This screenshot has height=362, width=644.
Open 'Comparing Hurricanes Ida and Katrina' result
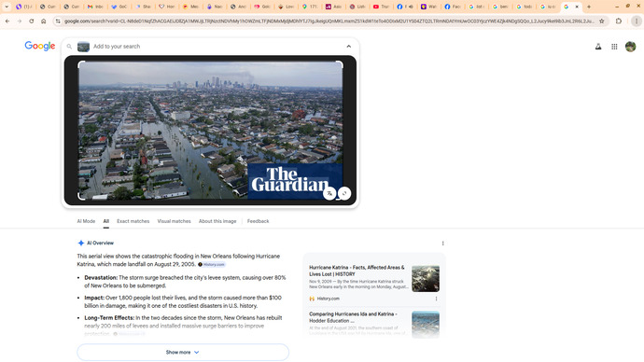[x=353, y=317]
